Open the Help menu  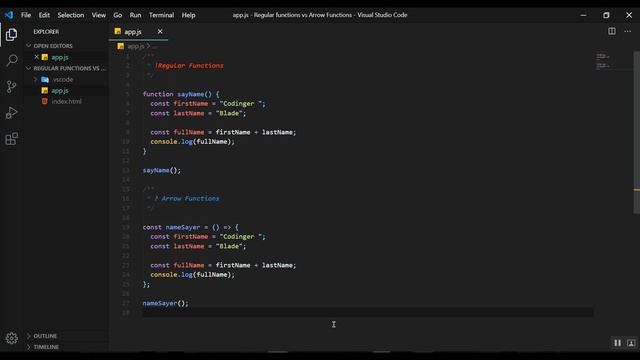coord(188,15)
